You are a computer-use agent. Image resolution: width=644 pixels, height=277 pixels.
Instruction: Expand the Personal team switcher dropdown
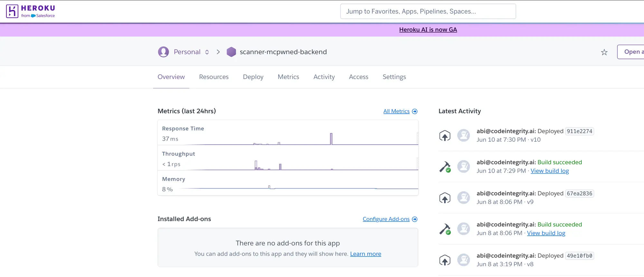pos(207,52)
